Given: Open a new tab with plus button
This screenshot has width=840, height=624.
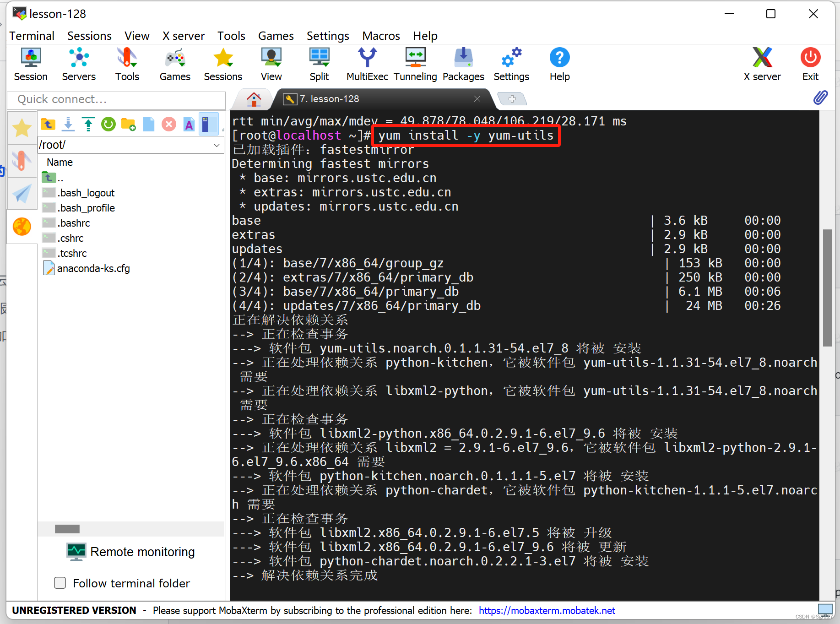Looking at the screenshot, I should 512,99.
